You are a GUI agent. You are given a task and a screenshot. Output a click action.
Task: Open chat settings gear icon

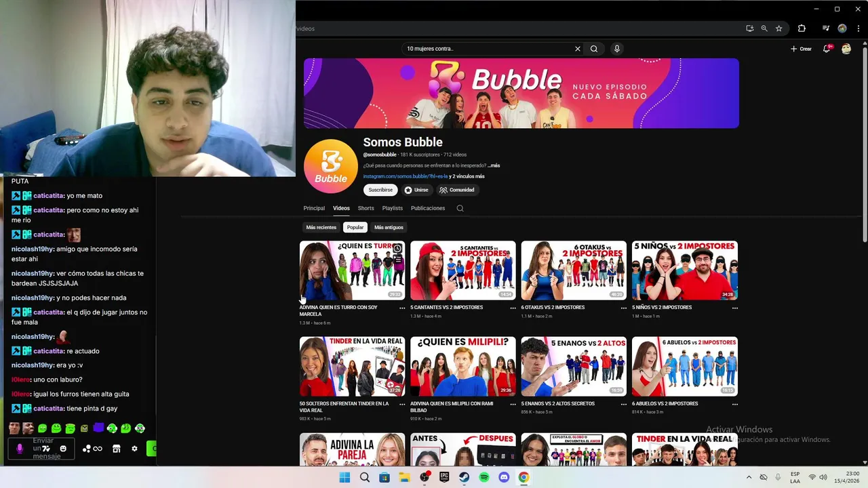134,449
